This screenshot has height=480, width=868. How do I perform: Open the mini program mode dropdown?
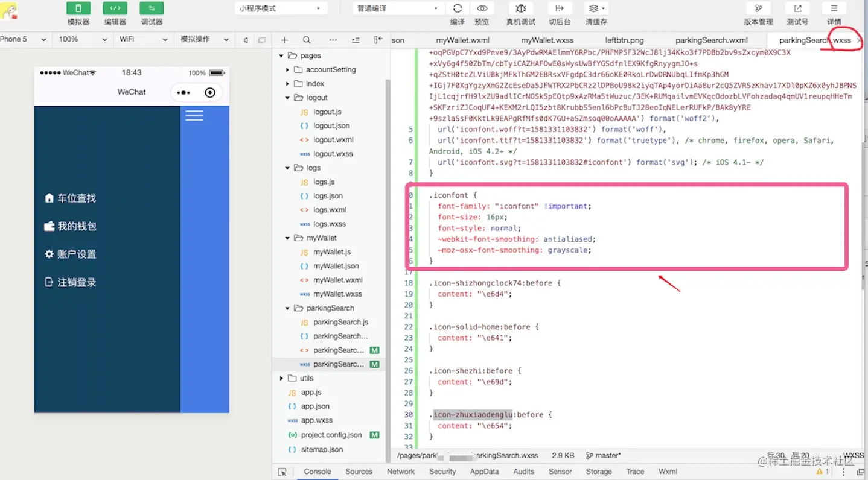point(281,8)
